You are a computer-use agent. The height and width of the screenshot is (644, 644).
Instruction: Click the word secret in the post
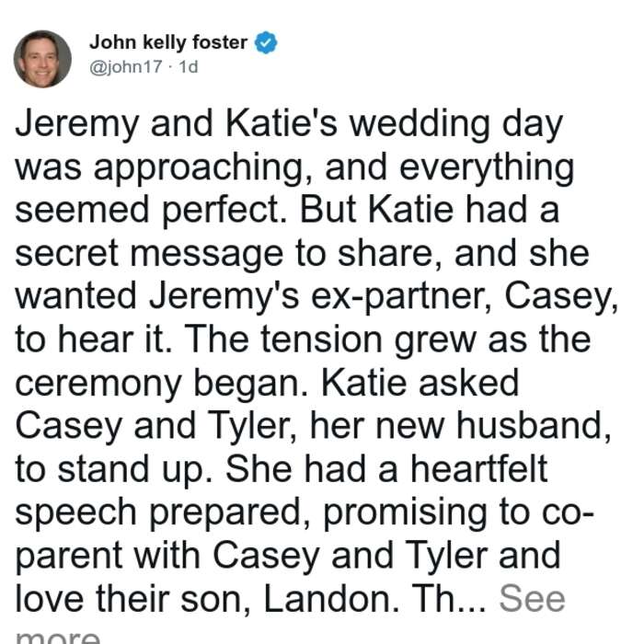(66, 254)
